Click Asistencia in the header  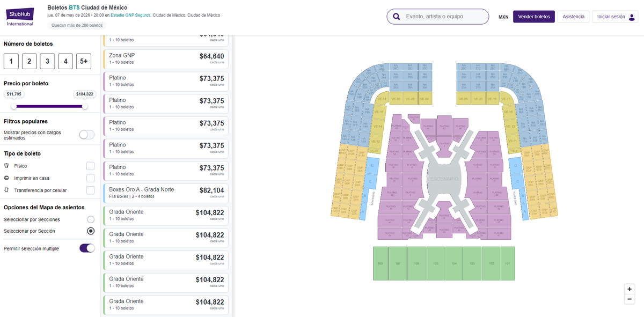click(x=573, y=17)
